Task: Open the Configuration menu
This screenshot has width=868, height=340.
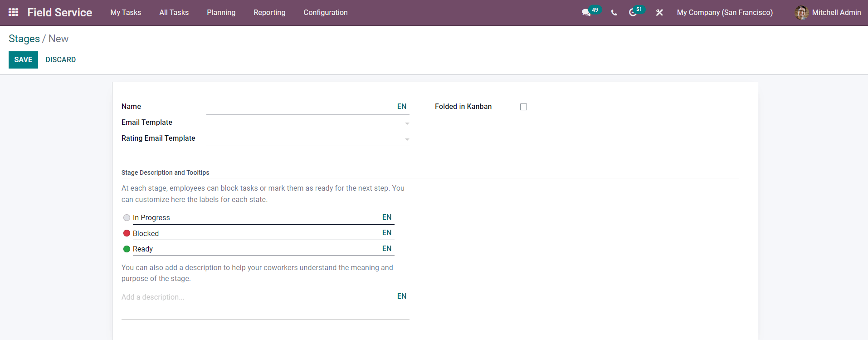Action: [x=326, y=13]
